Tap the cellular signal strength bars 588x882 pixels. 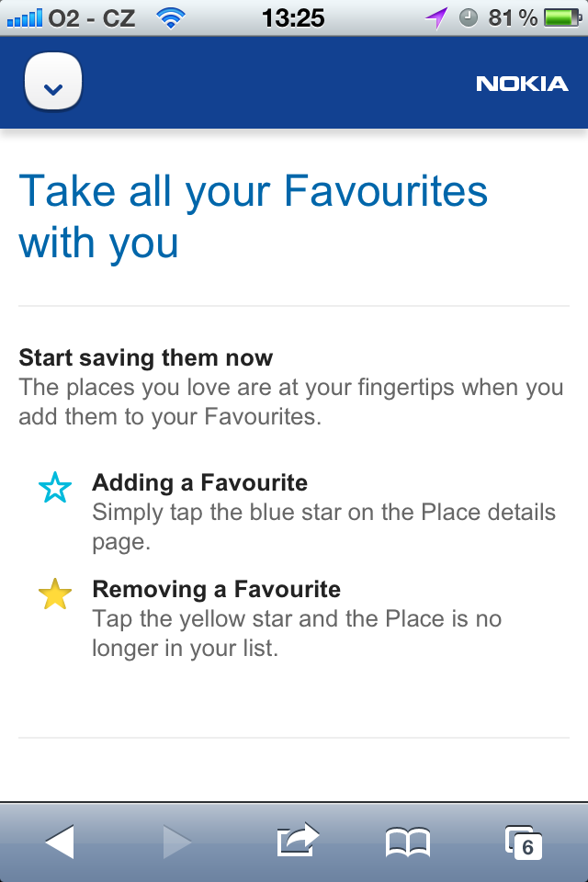coord(24,17)
